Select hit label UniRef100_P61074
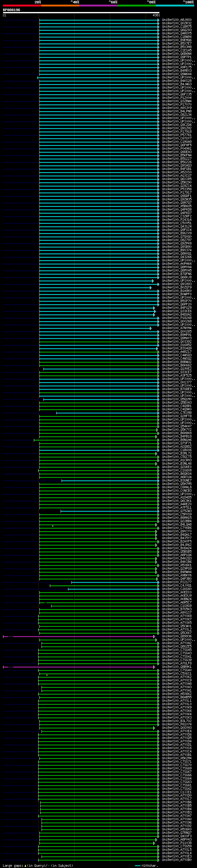 176,725
